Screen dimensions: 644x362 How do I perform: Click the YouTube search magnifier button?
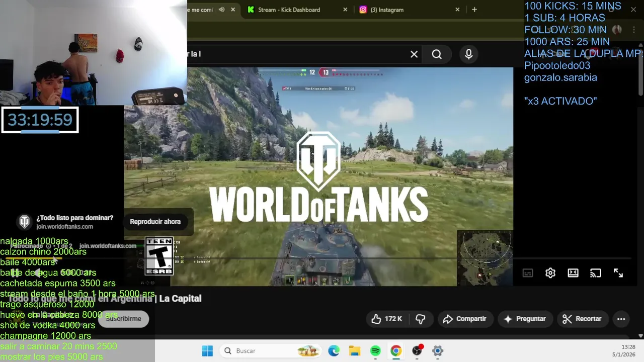pyautogui.click(x=437, y=54)
